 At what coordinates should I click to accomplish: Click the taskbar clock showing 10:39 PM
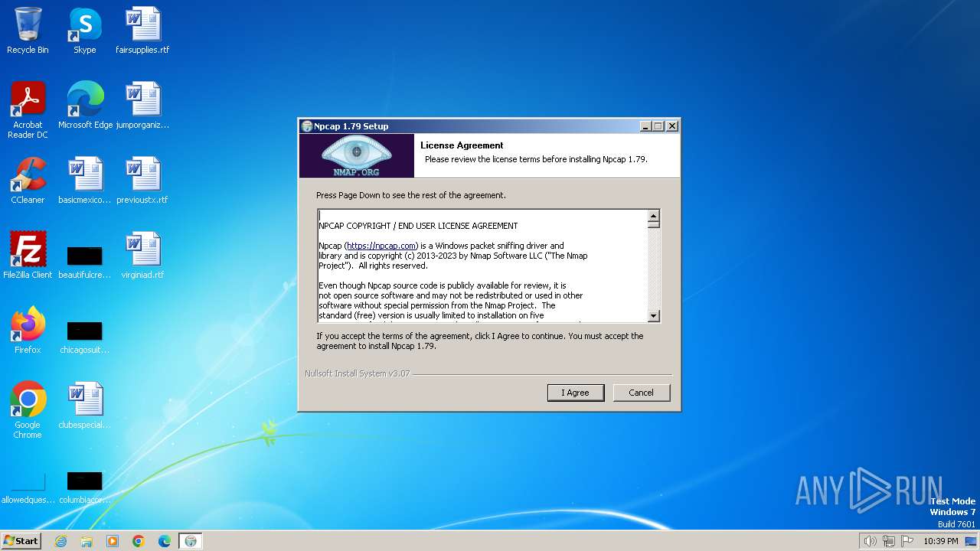pyautogui.click(x=941, y=541)
